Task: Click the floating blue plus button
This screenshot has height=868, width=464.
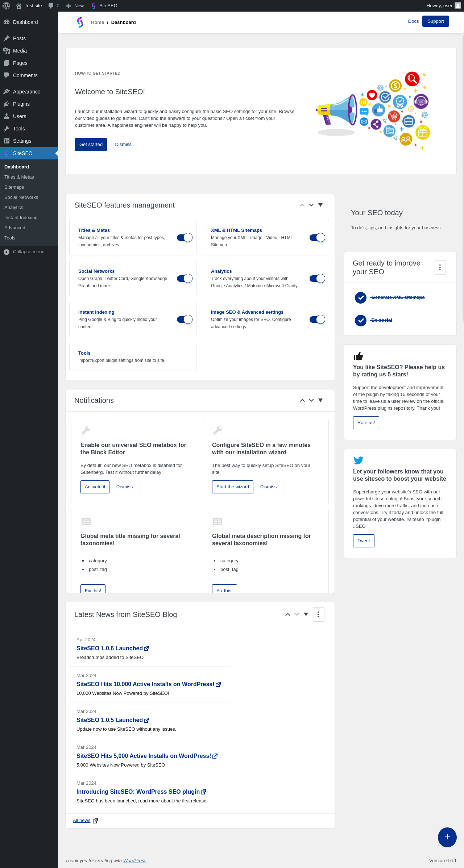Action: 447,837
